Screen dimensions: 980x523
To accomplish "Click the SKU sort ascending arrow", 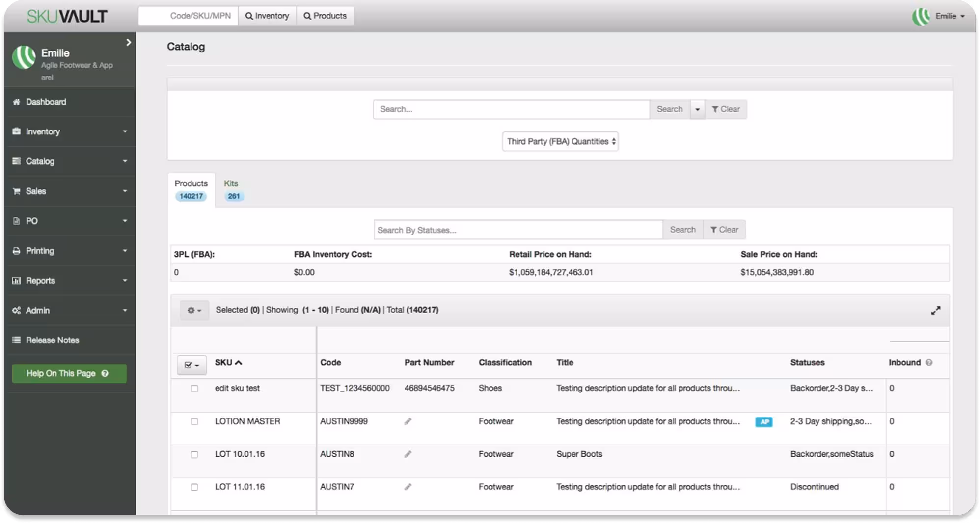I will pos(239,363).
